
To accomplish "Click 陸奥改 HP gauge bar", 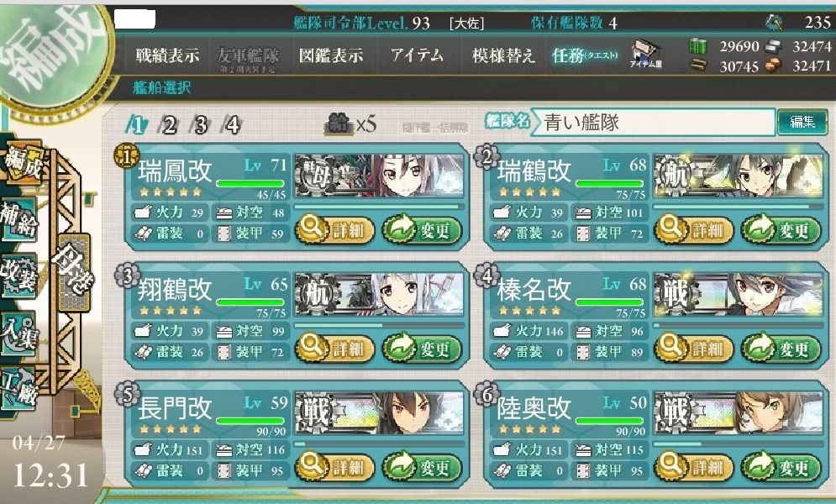I will 609,421.
